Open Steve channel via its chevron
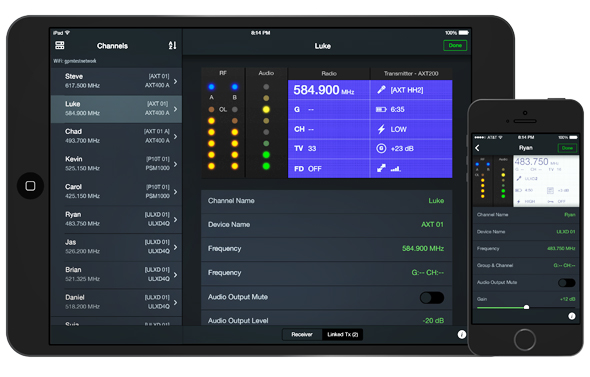 (175, 81)
